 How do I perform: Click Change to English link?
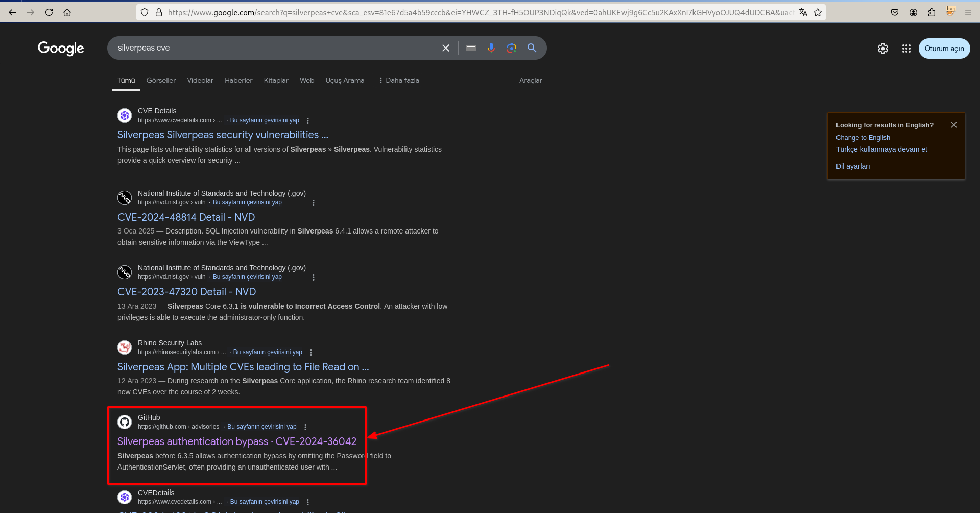click(863, 138)
